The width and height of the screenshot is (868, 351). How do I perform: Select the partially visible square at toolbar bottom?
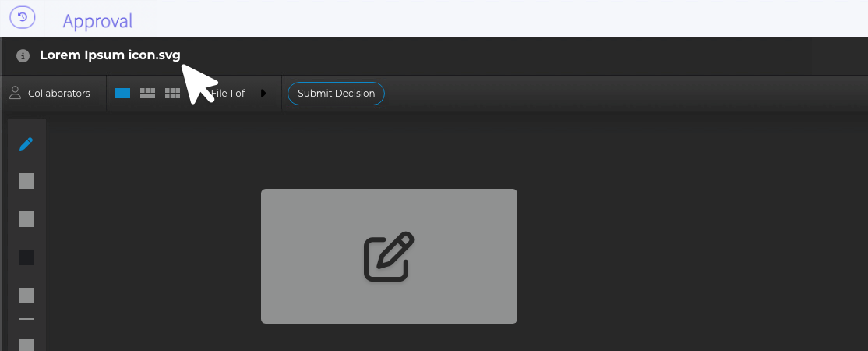click(x=26, y=345)
